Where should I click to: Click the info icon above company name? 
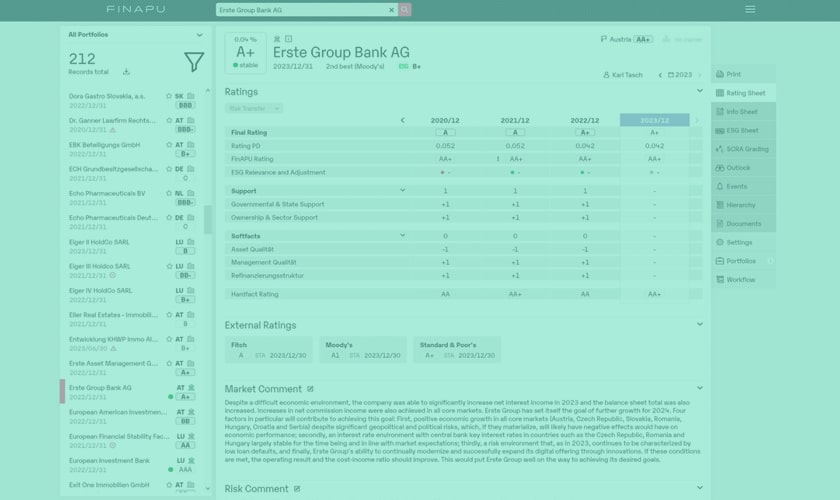click(288, 39)
